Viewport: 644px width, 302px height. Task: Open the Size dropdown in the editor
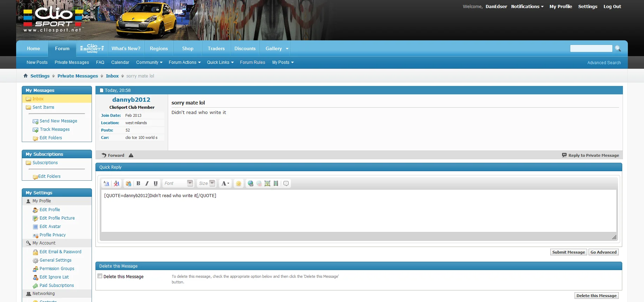click(206, 183)
